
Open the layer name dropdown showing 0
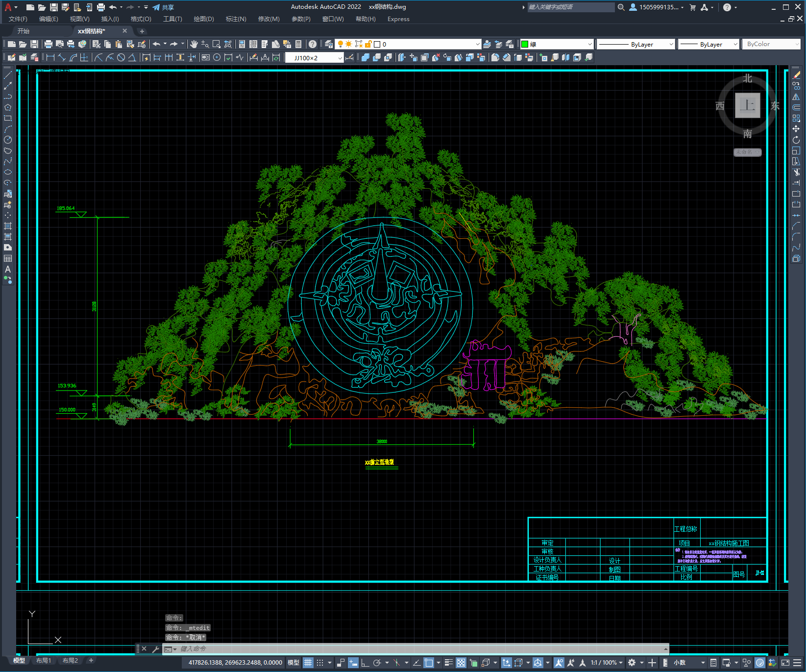pos(408,44)
